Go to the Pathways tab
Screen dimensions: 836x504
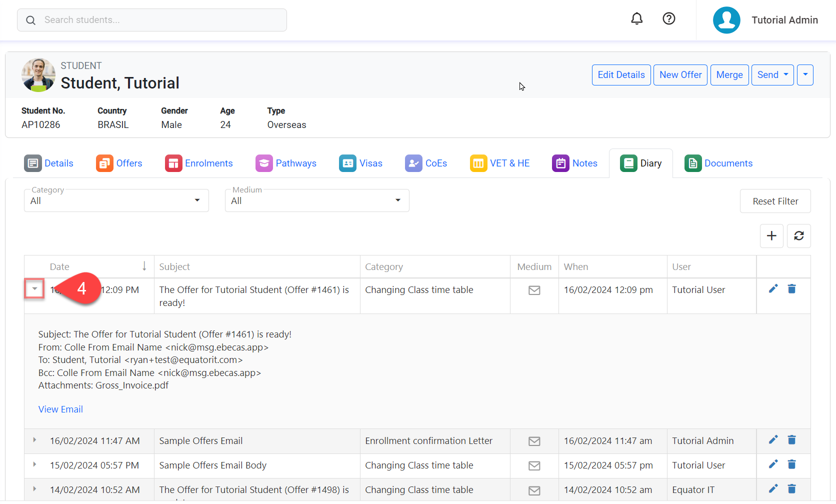[x=285, y=163]
